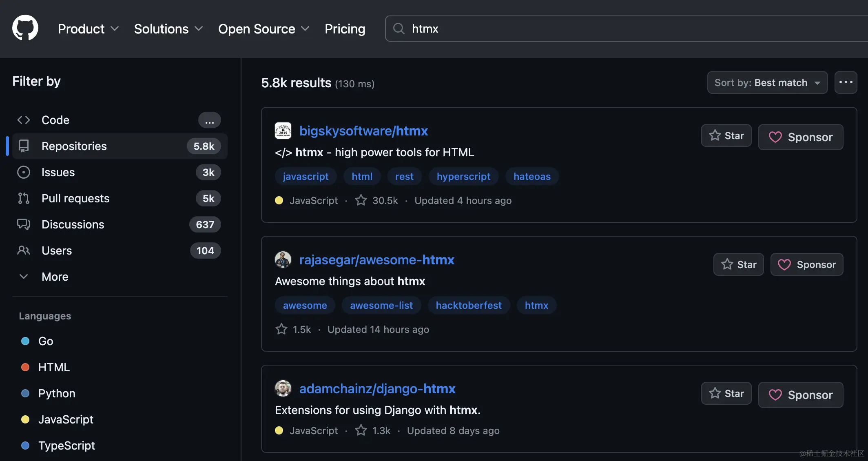
Task: Click the bigskysoftware avatar image
Action: (283, 131)
